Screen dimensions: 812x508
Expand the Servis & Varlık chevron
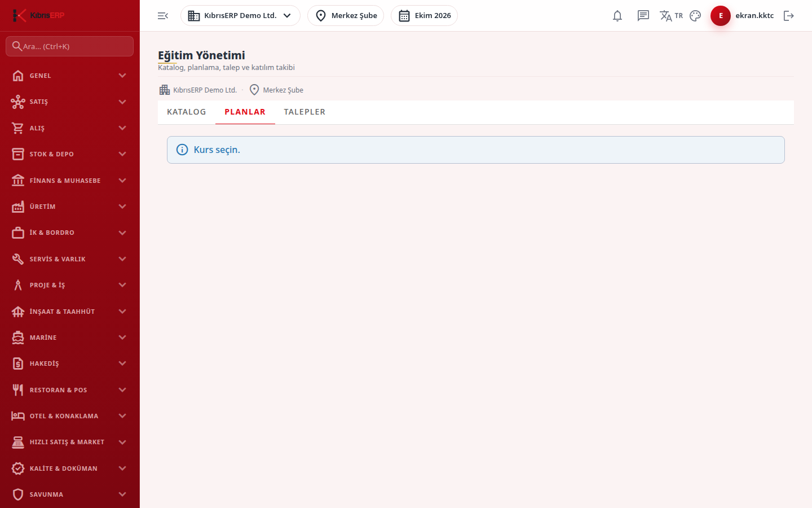122,259
